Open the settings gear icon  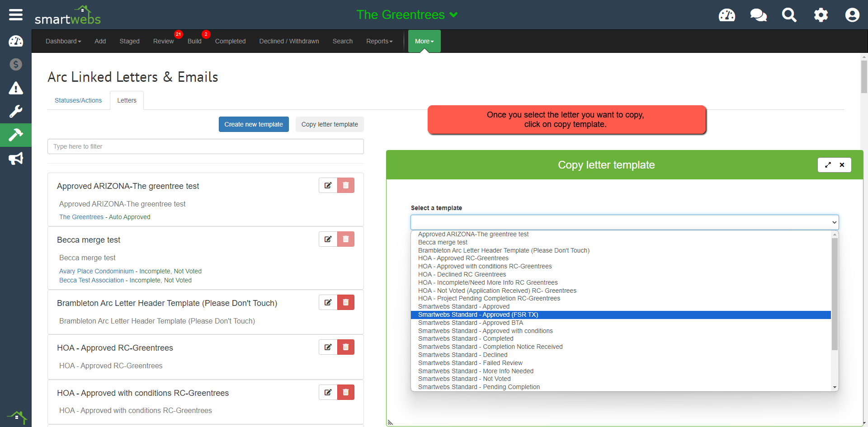[821, 15]
